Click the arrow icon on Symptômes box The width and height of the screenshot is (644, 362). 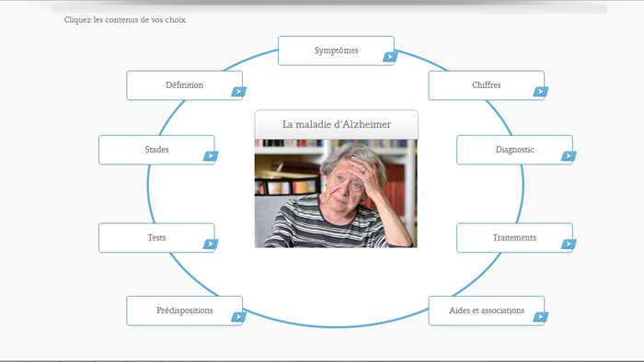click(x=390, y=57)
